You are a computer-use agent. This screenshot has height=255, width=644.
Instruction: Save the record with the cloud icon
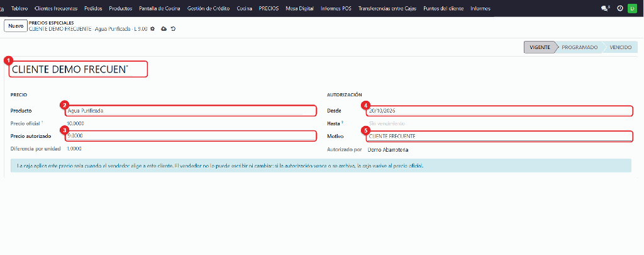pos(164,29)
